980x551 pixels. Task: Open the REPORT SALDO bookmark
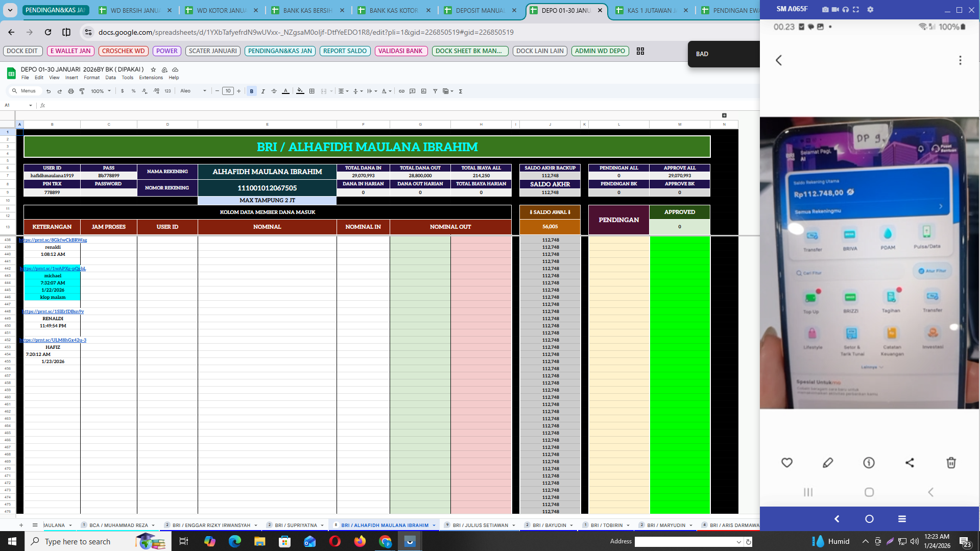tap(345, 51)
